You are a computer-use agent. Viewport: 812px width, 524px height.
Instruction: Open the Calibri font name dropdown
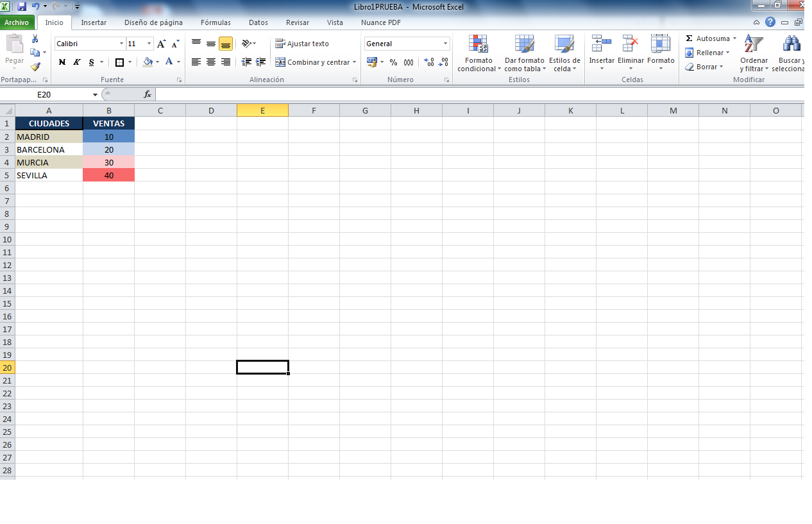point(121,44)
